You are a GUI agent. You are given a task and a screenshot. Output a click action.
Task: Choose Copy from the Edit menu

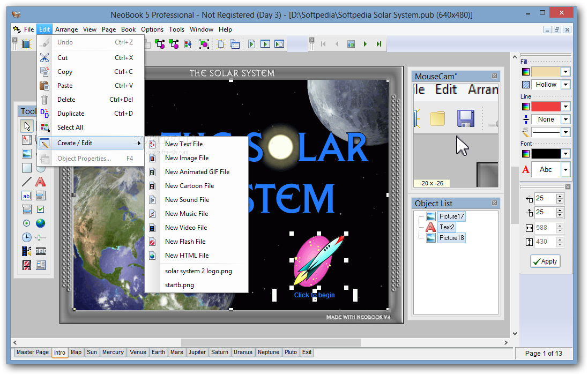pos(91,72)
